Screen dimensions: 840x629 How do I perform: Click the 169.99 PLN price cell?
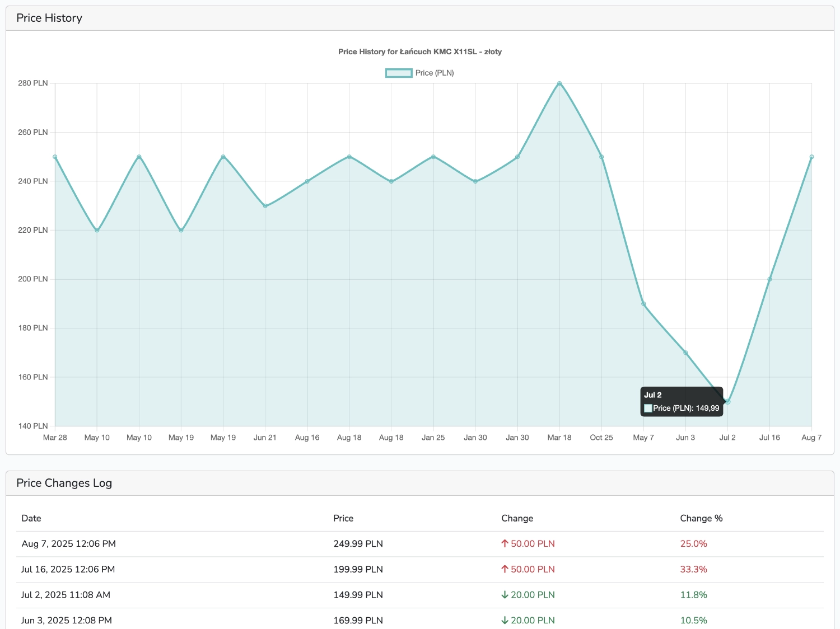click(x=358, y=620)
